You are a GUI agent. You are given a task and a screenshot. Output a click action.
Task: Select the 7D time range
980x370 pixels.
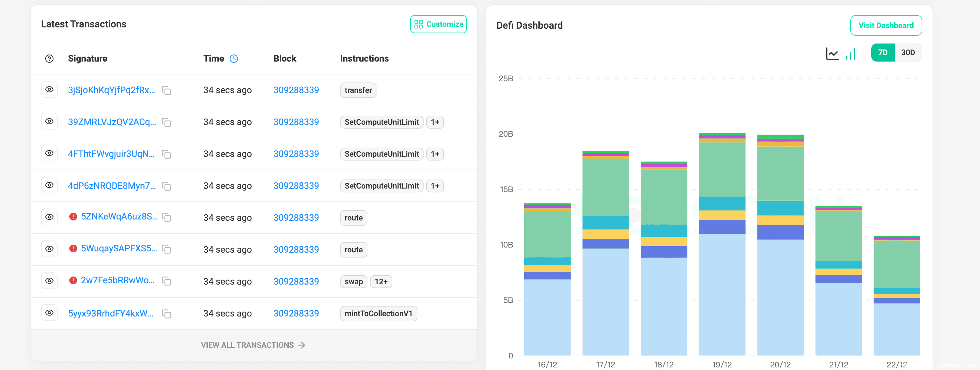pyautogui.click(x=882, y=53)
